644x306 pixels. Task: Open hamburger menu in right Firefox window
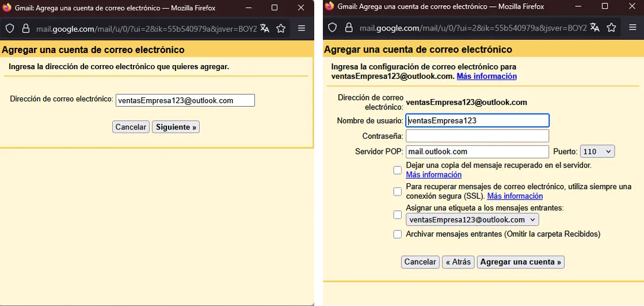click(632, 27)
